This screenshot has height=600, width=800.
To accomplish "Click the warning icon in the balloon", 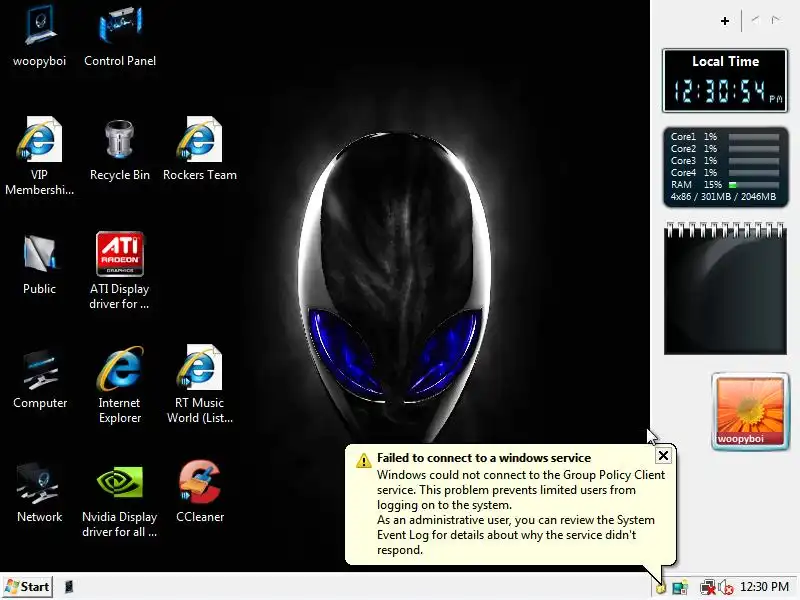I will [x=363, y=460].
